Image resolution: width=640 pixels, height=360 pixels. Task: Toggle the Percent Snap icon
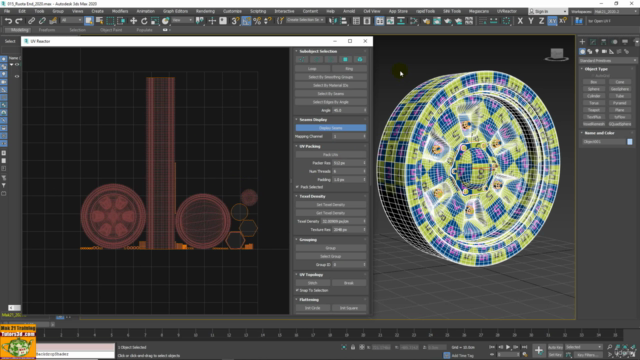click(x=257, y=20)
